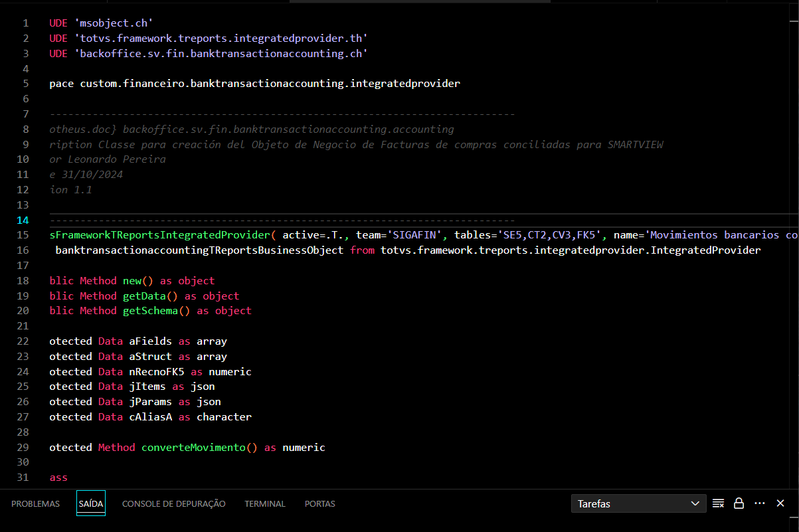Select the Saída tab
This screenshot has width=799, height=532.
click(x=91, y=504)
